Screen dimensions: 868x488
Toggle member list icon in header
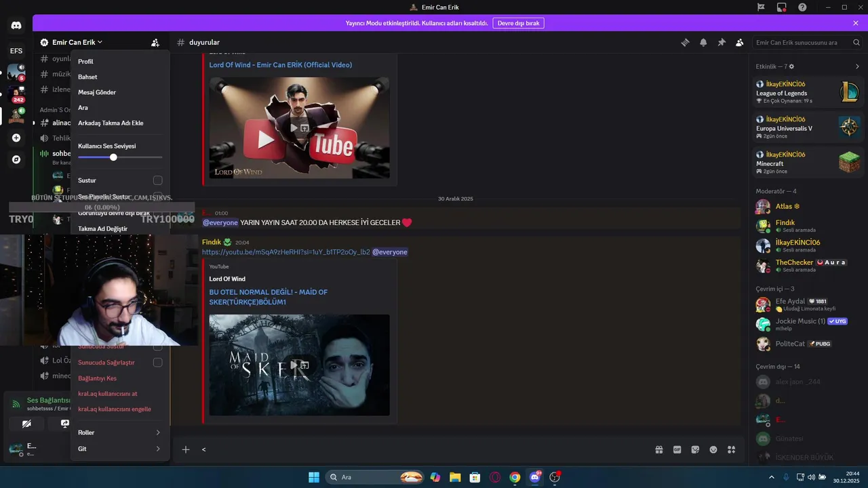[740, 43]
